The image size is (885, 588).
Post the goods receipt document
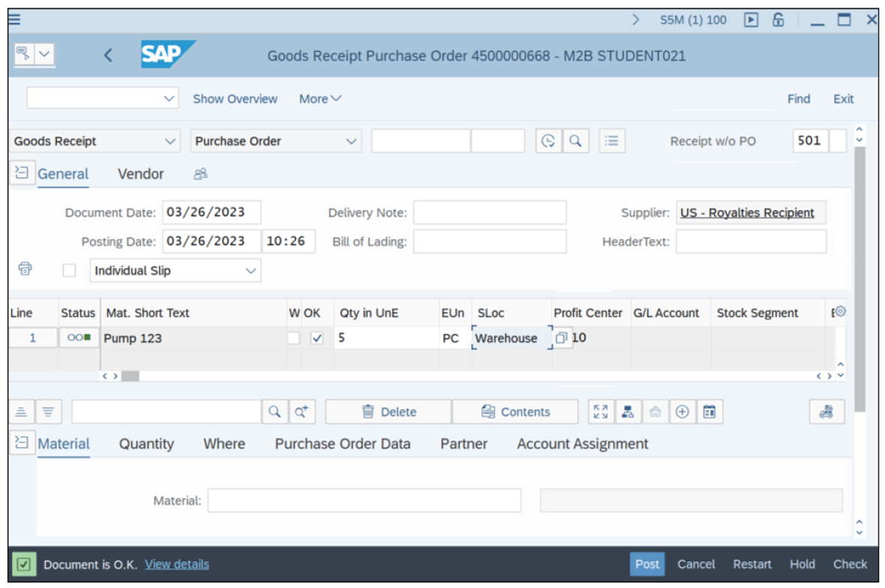point(647,564)
